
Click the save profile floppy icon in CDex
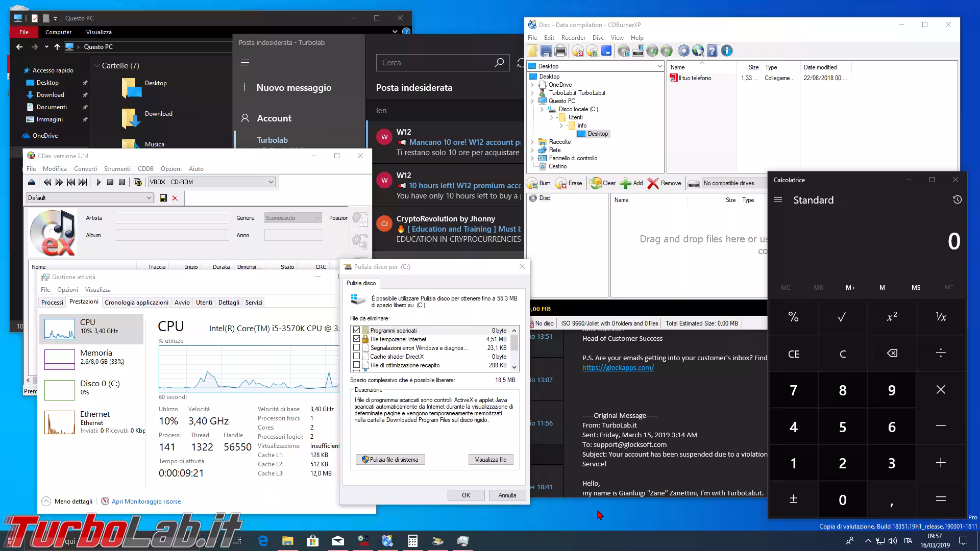click(163, 198)
